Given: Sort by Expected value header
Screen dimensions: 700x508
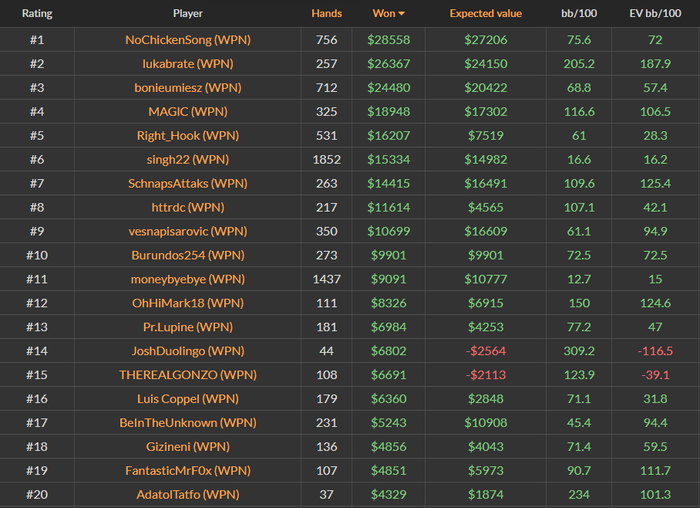Looking at the screenshot, I should point(485,14).
